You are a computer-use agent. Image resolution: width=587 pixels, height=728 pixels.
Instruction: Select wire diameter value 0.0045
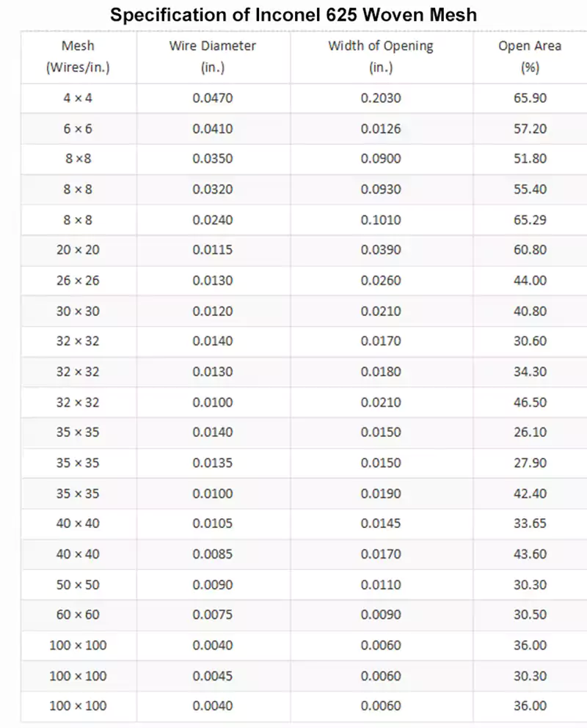(x=213, y=675)
